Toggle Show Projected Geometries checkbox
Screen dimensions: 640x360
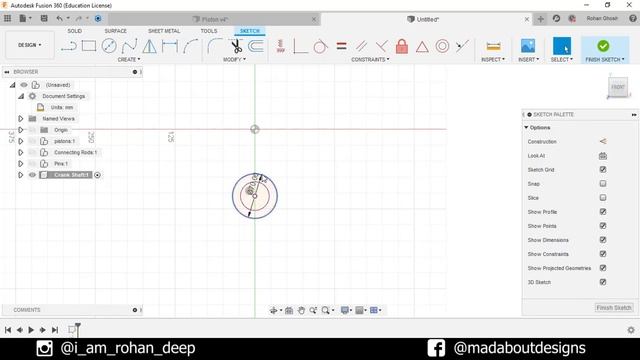[x=603, y=268]
